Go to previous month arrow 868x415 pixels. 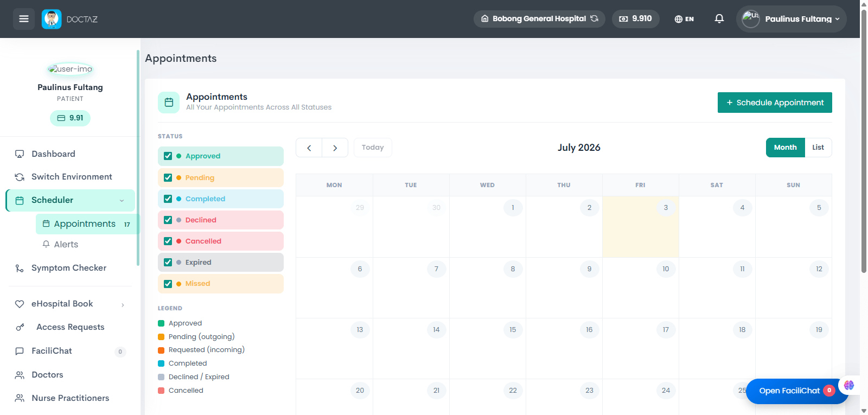tap(309, 148)
